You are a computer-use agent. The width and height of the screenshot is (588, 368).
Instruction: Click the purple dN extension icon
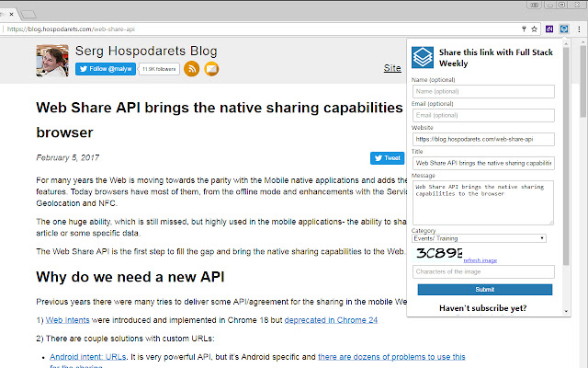coord(548,29)
